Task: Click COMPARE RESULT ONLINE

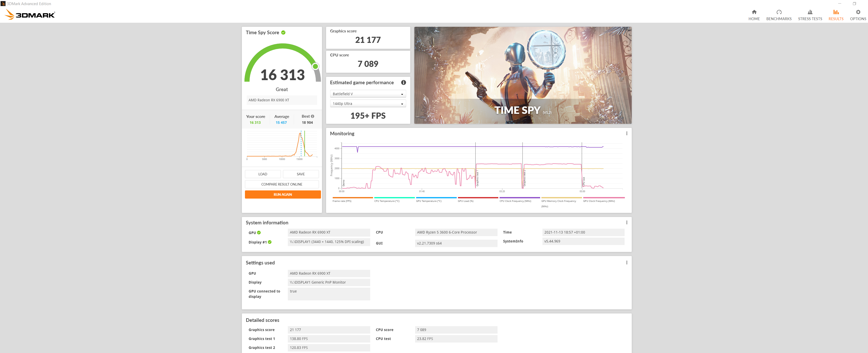Action: [x=282, y=184]
